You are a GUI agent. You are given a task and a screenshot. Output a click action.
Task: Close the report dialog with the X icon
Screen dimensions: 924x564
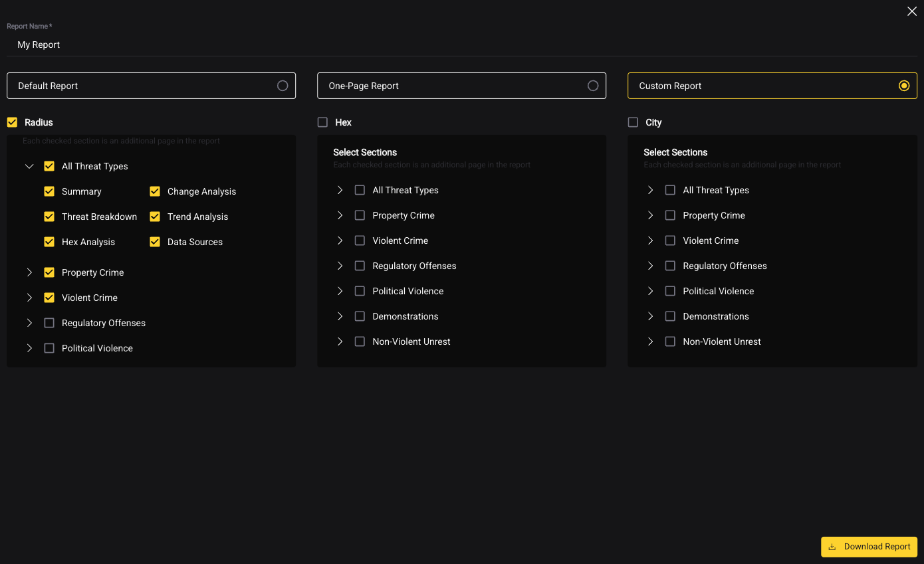tap(912, 11)
